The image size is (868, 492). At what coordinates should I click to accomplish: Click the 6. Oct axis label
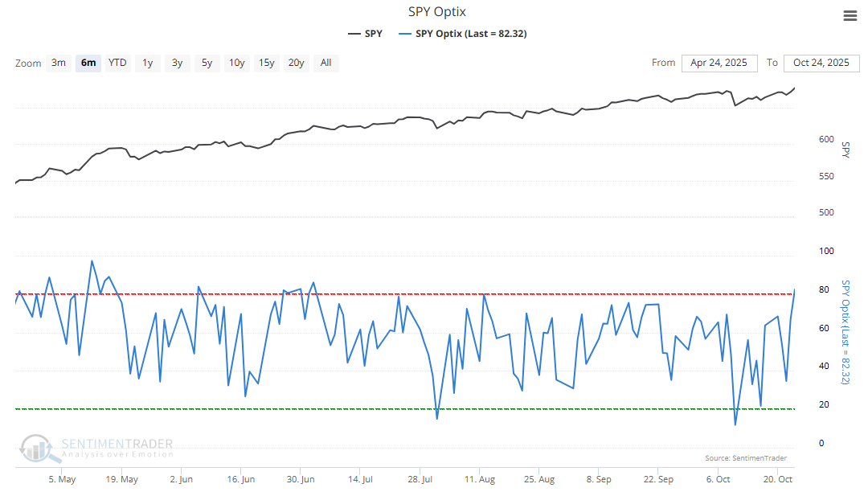point(718,479)
